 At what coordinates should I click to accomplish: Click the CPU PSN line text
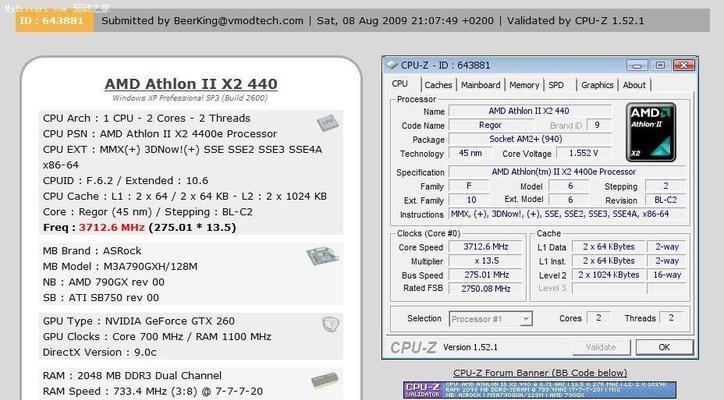coord(160,134)
